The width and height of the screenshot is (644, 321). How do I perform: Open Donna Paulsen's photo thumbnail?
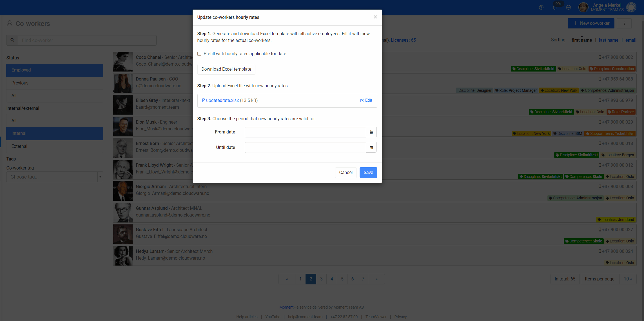[x=122, y=83]
